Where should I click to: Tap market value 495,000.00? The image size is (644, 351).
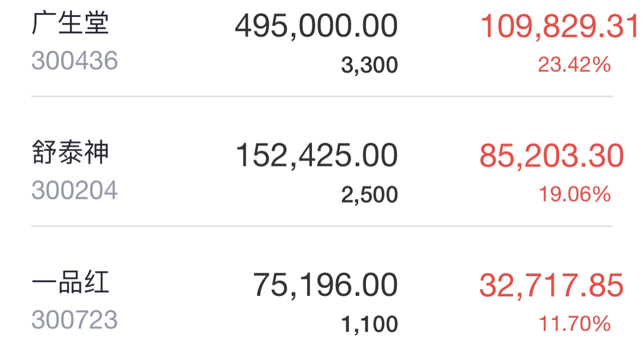(x=316, y=26)
